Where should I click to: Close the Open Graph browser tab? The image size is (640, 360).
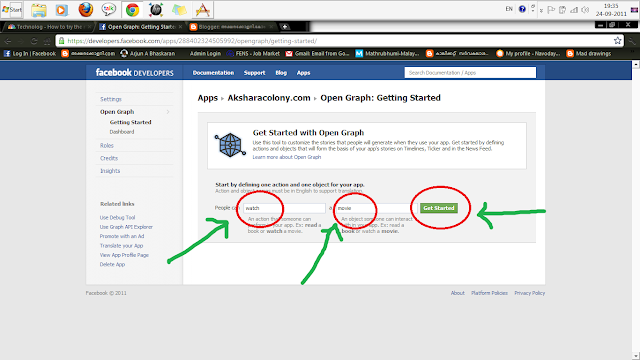(180, 27)
